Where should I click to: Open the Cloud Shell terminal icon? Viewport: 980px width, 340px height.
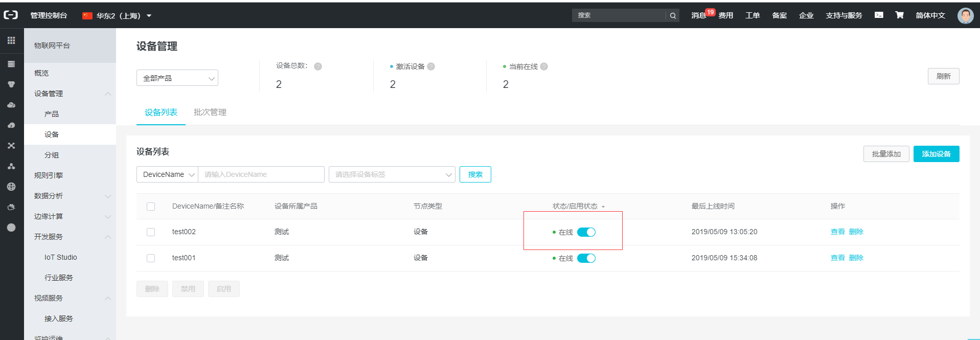click(879, 15)
